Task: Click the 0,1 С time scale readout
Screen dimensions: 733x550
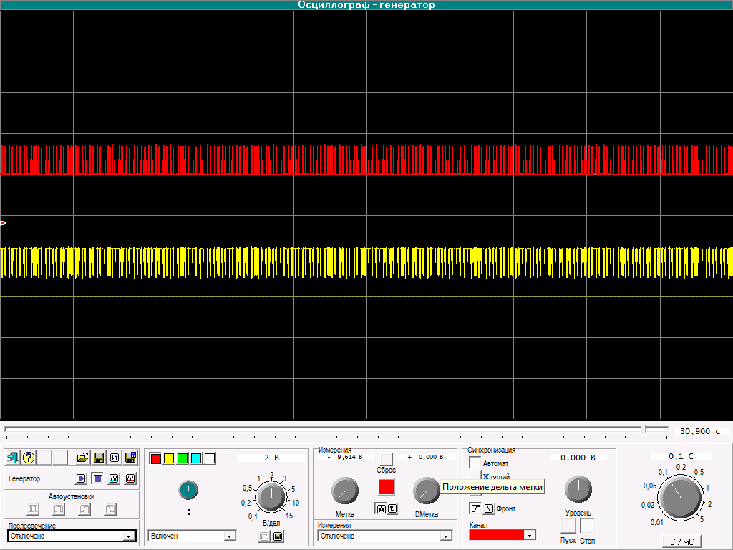Action: point(681,456)
